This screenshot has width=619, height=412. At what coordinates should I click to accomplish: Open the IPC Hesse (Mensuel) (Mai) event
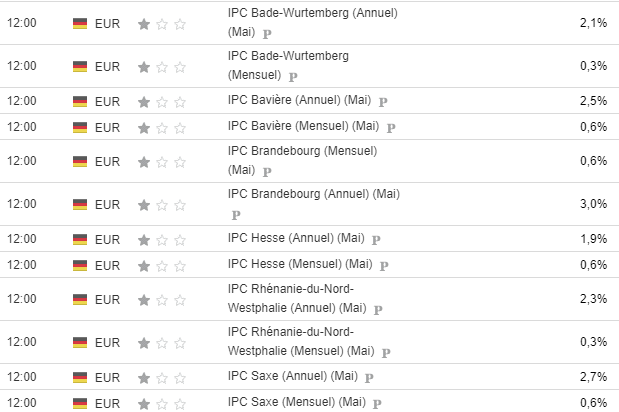pyautogui.click(x=301, y=264)
